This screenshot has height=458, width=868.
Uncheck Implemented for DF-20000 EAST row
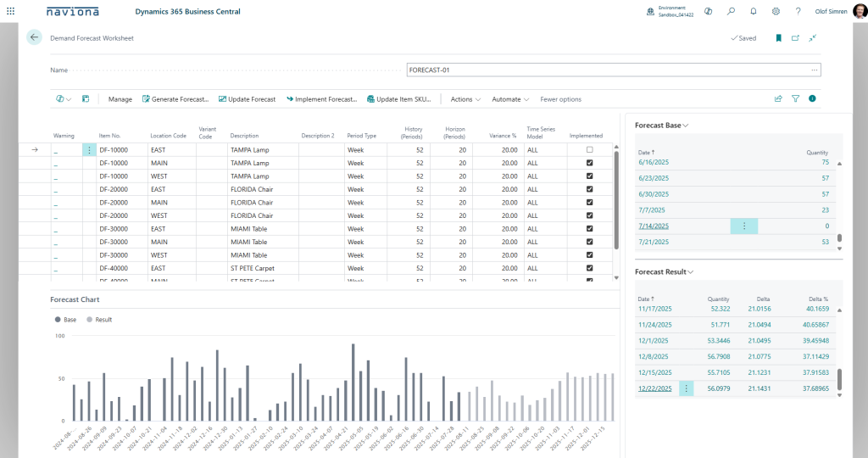click(x=590, y=189)
